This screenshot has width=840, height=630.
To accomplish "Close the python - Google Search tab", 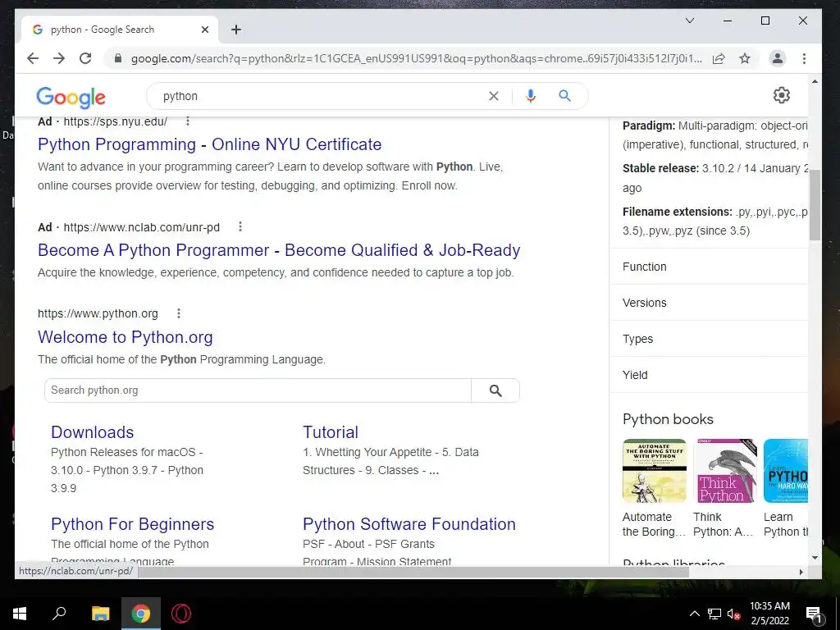I will click(x=204, y=30).
